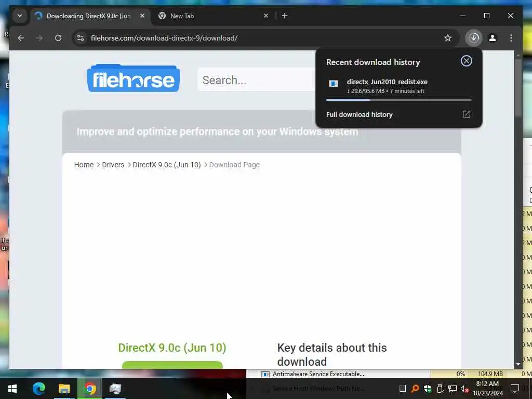This screenshot has width=532, height=399.
Task: Click the address bar URL
Action: tap(164, 38)
